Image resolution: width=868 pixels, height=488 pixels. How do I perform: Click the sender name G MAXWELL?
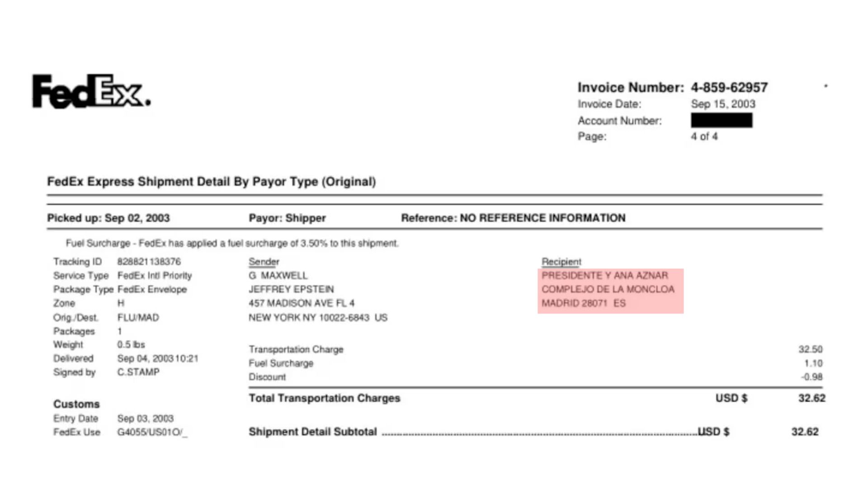[278, 276]
